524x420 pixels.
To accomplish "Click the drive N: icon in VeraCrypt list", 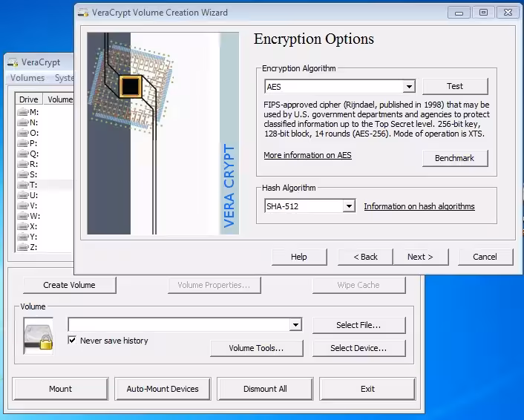I will pyautogui.click(x=23, y=122).
